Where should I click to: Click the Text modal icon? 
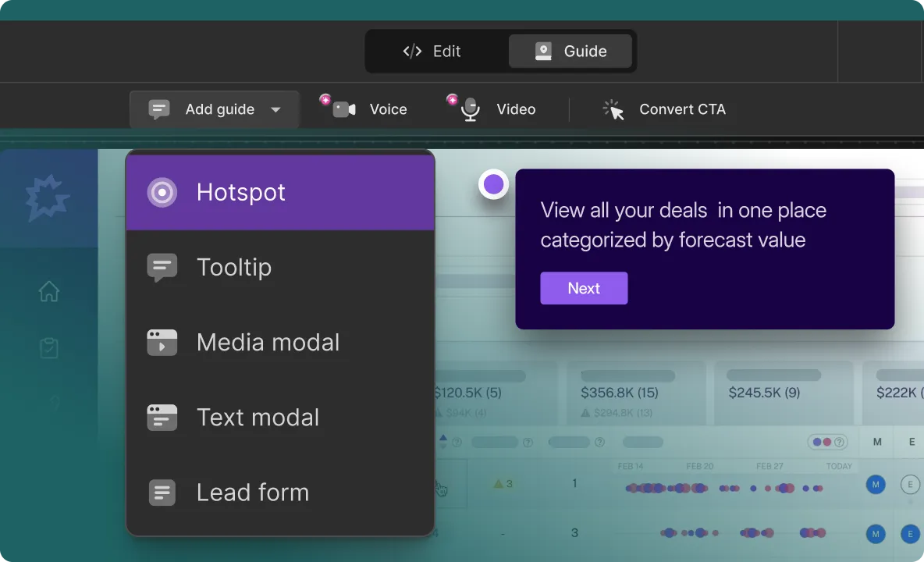point(162,418)
